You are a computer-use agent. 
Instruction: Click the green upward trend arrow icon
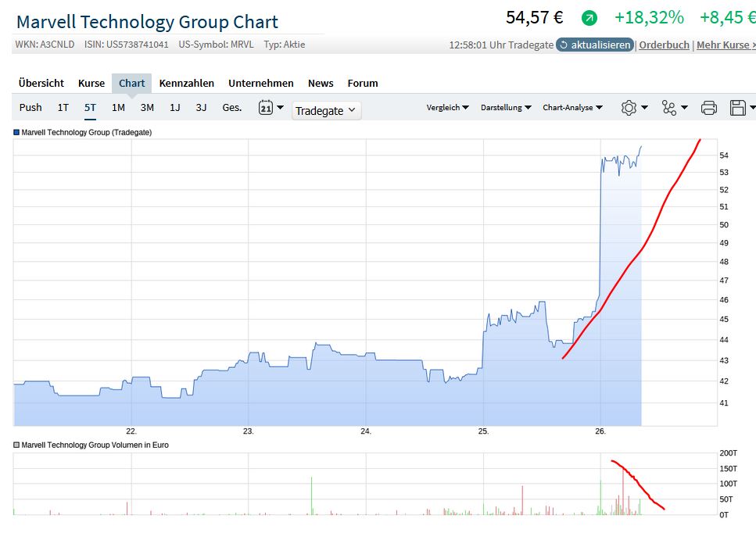point(589,18)
